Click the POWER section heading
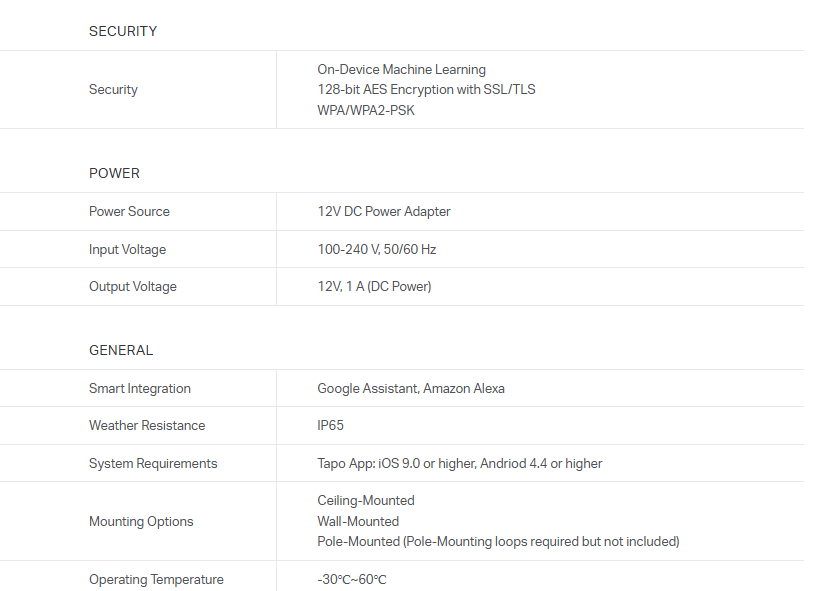The width and height of the screenshot is (813, 591). click(x=114, y=173)
